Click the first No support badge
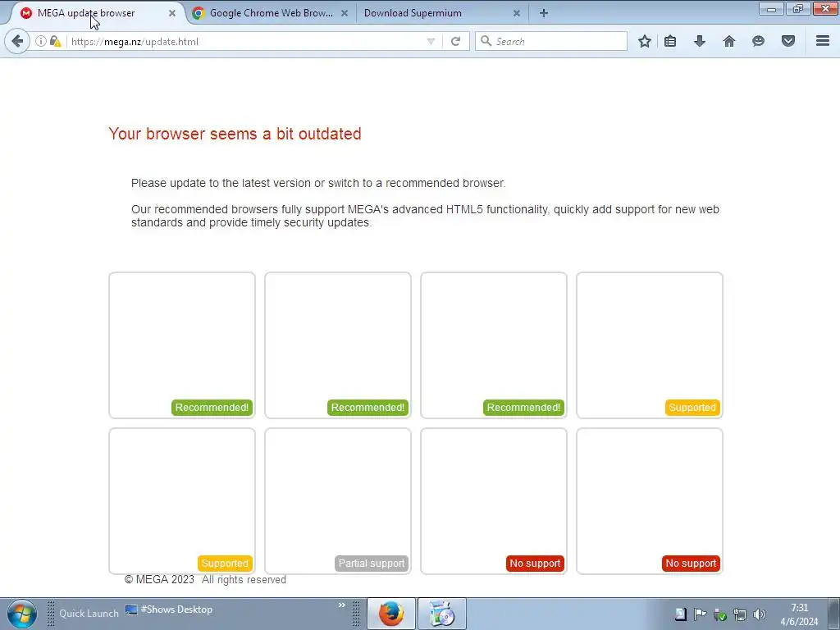This screenshot has height=630, width=840. tap(535, 564)
